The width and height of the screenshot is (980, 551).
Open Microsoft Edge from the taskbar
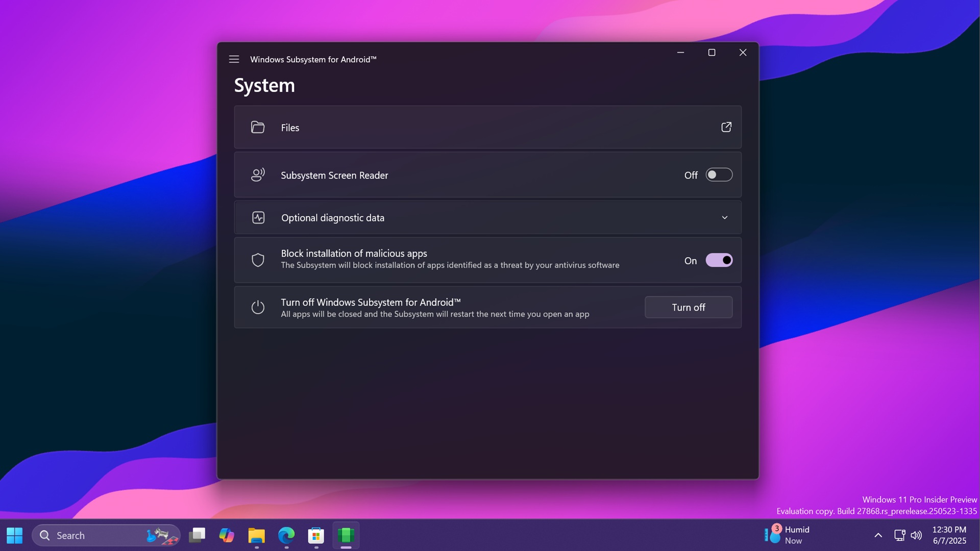pyautogui.click(x=286, y=535)
